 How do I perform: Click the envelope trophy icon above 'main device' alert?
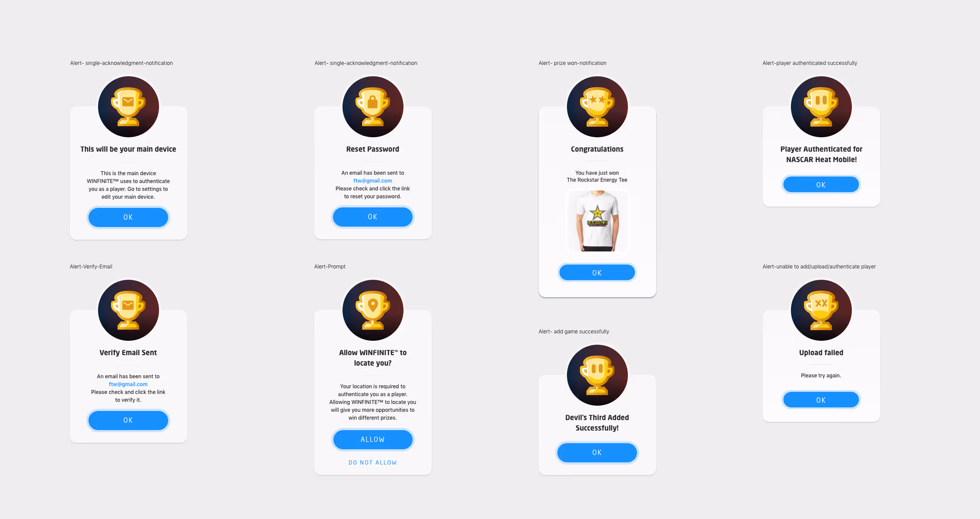(x=128, y=107)
